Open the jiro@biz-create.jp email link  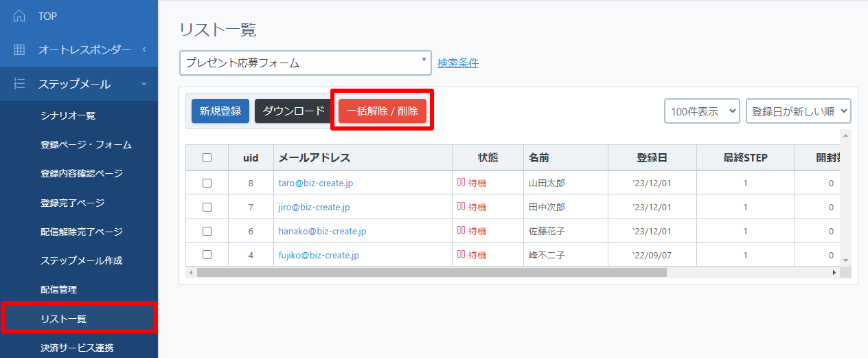[x=314, y=208]
